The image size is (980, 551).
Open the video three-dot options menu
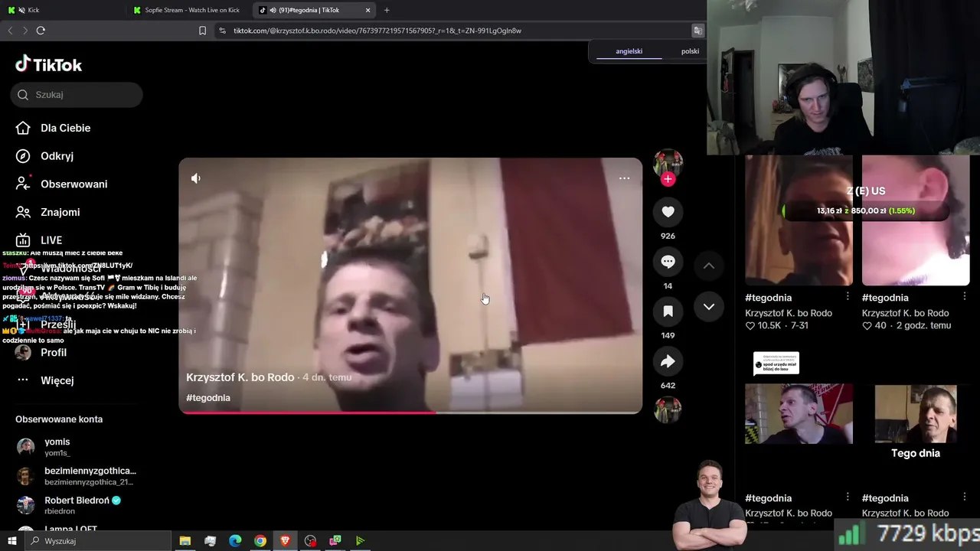point(624,178)
